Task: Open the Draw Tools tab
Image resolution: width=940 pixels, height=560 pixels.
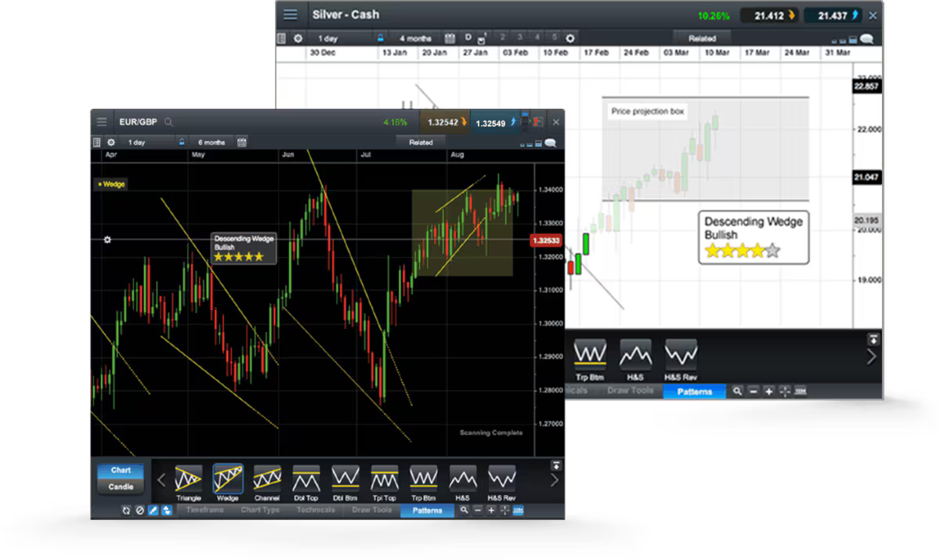Action: click(x=371, y=511)
